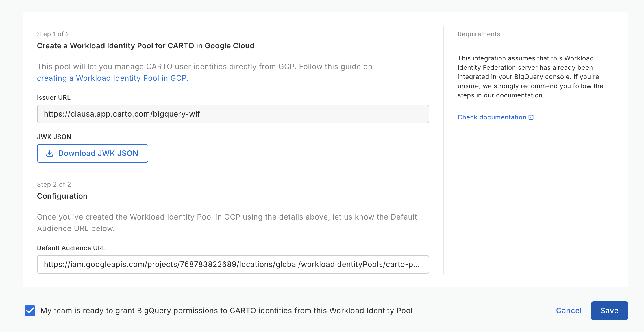This screenshot has width=644, height=332.
Task: Click the Default Audience URL label
Action: click(71, 248)
